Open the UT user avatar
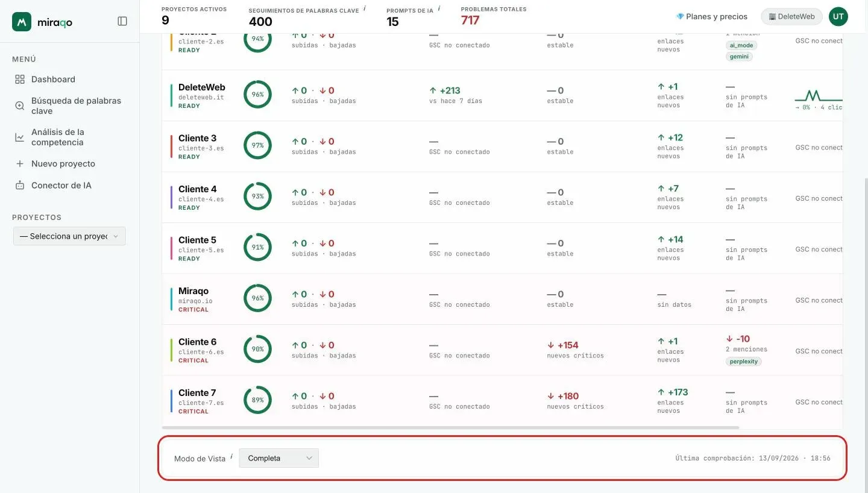This screenshot has width=868, height=493. click(838, 17)
